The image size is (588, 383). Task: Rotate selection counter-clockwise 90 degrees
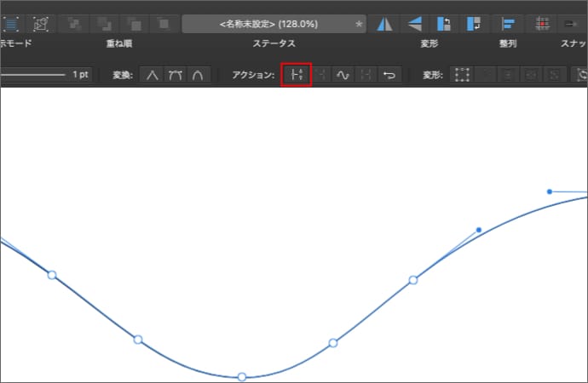pyautogui.click(x=444, y=24)
